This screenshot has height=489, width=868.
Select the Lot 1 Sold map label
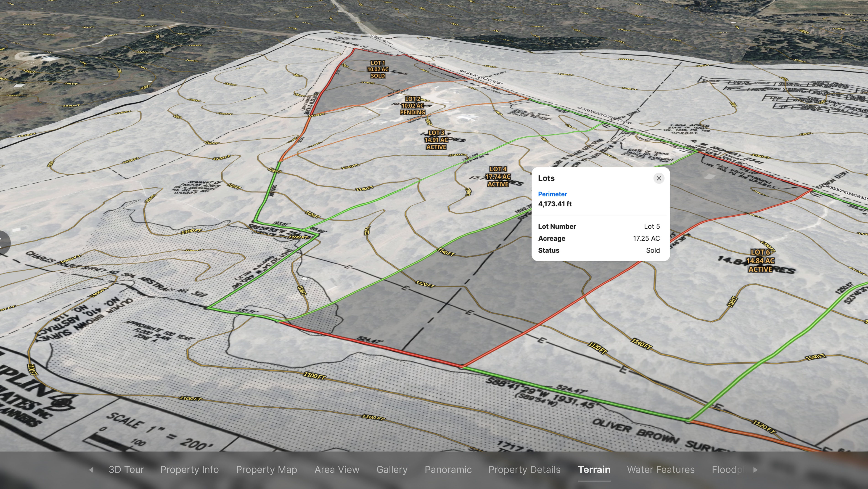378,69
